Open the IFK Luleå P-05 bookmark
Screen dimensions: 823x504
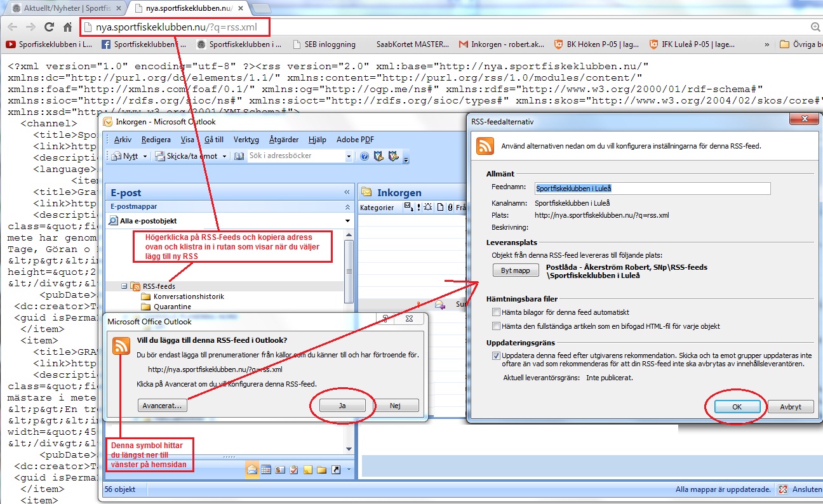[x=692, y=44]
